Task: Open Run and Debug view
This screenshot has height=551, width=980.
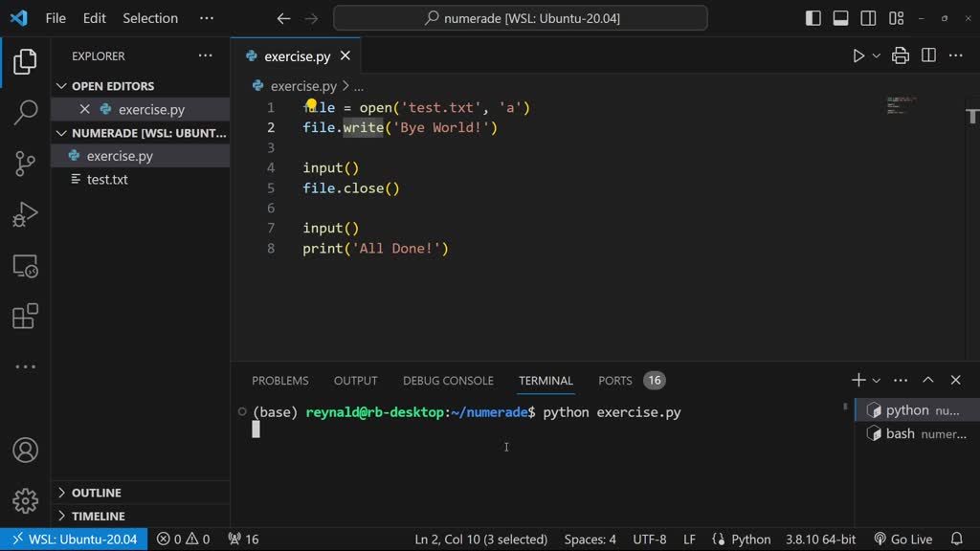Action: point(26,214)
